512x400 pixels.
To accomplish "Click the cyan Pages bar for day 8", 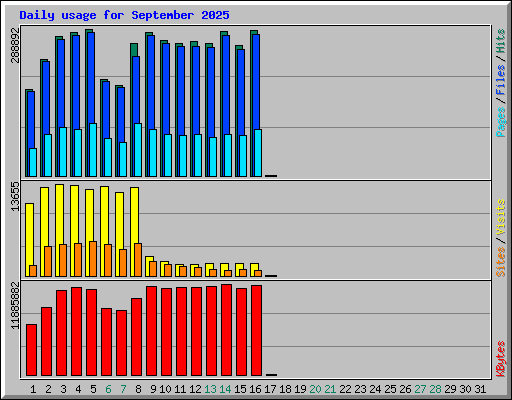I will [x=138, y=150].
